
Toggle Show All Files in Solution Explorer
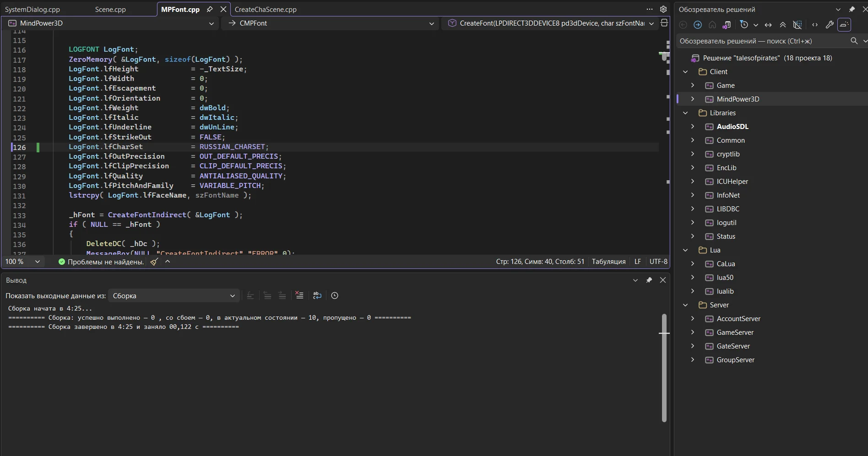click(797, 25)
